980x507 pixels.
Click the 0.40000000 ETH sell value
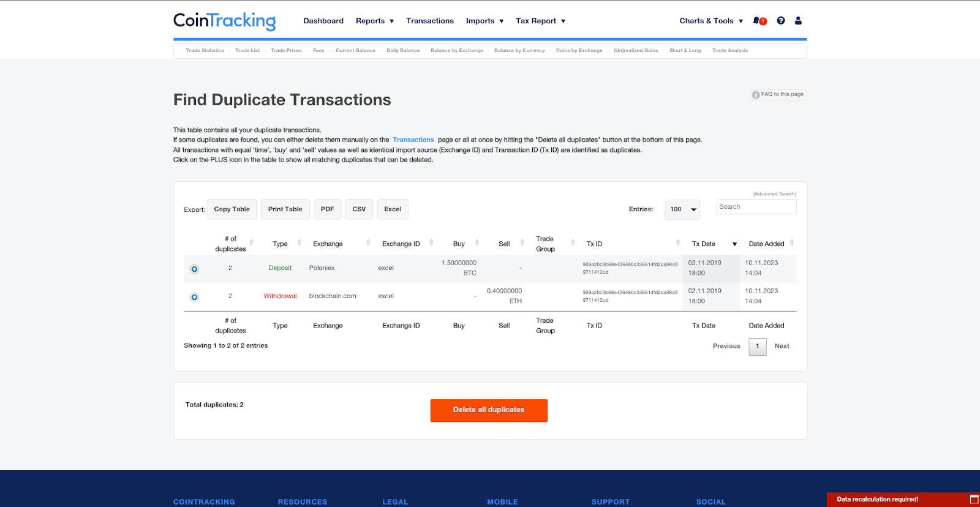click(x=504, y=296)
